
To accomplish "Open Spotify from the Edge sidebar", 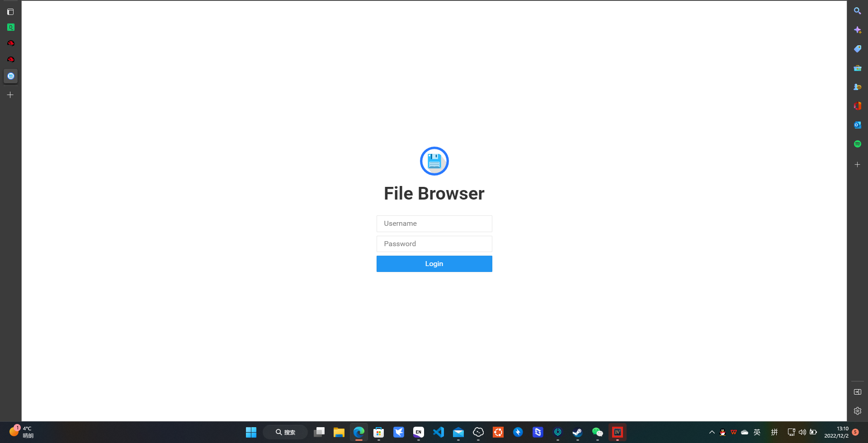I will 858,143.
